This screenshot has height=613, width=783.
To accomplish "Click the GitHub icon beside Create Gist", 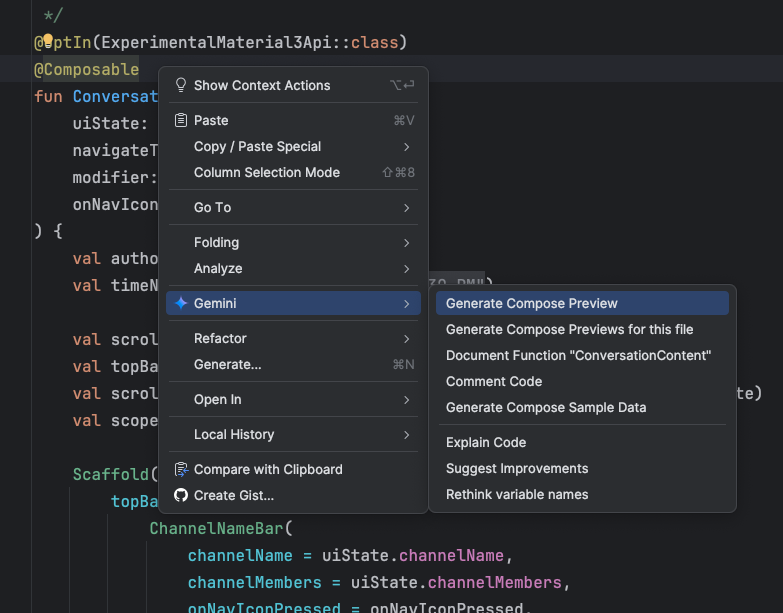I will pos(181,495).
